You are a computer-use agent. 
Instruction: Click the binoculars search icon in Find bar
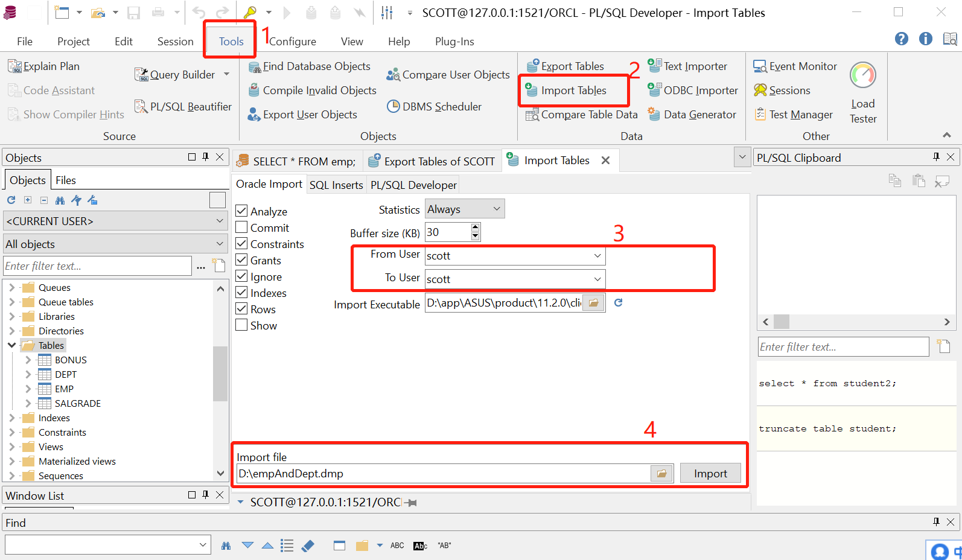[226, 546]
